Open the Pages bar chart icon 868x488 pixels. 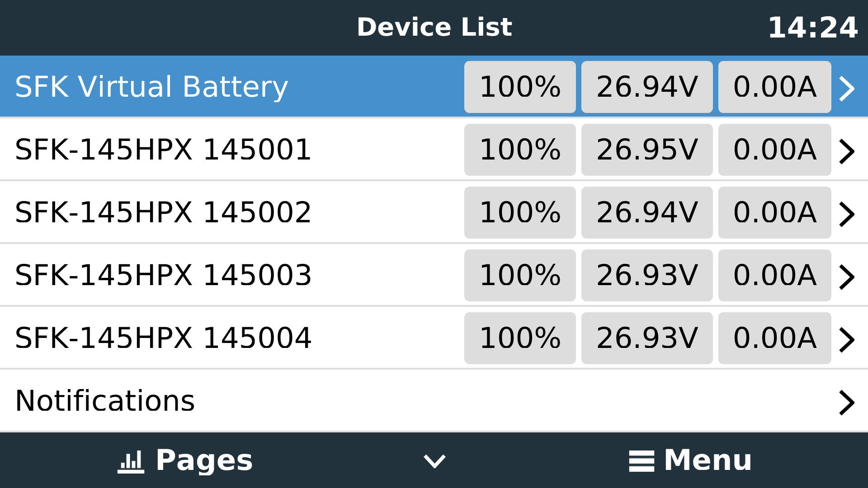pyautogui.click(x=131, y=461)
